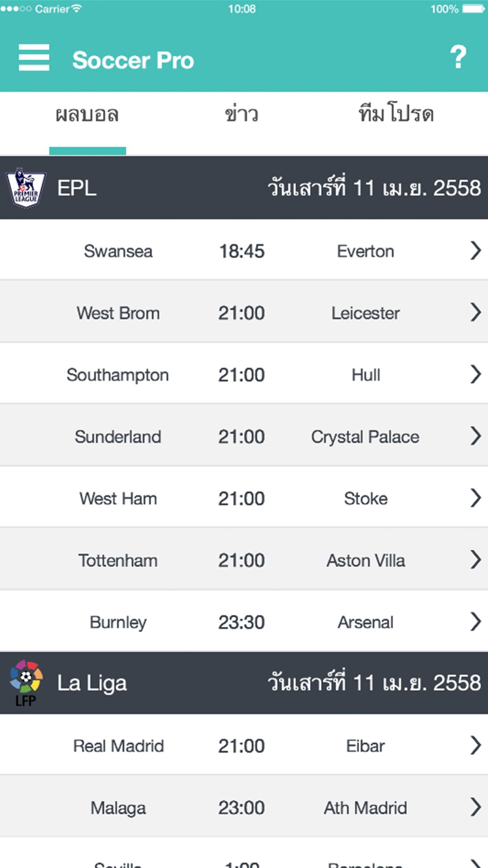
Task: Tap the EPL league header
Action: click(x=77, y=188)
